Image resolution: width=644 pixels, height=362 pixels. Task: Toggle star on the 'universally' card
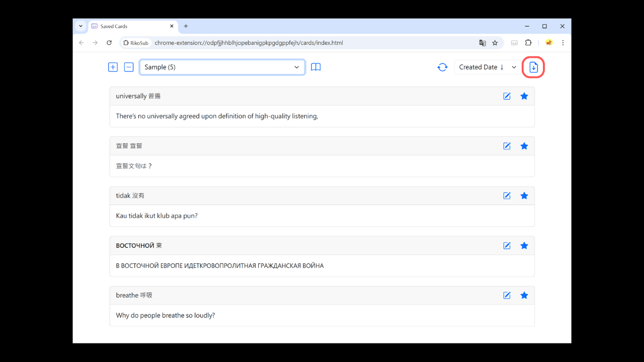tap(524, 96)
